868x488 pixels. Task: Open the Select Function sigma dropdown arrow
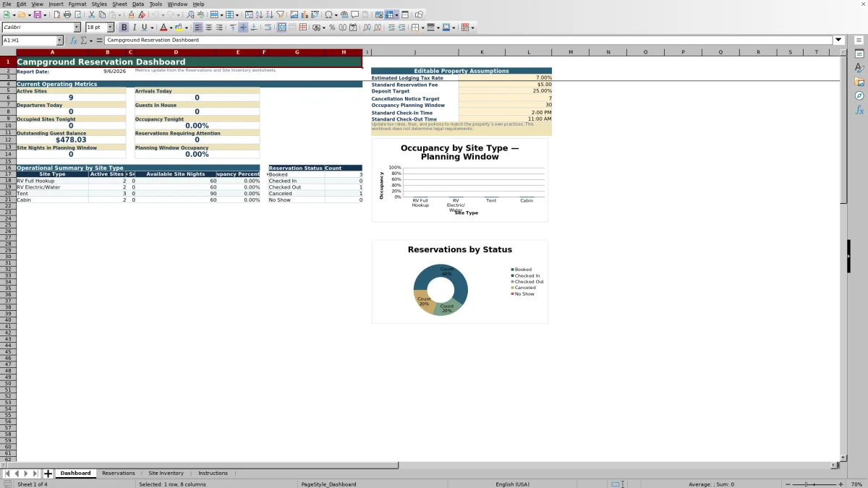(92, 40)
